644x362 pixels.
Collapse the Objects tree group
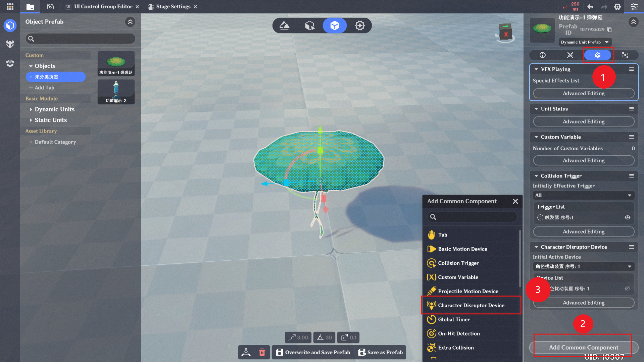(31, 66)
